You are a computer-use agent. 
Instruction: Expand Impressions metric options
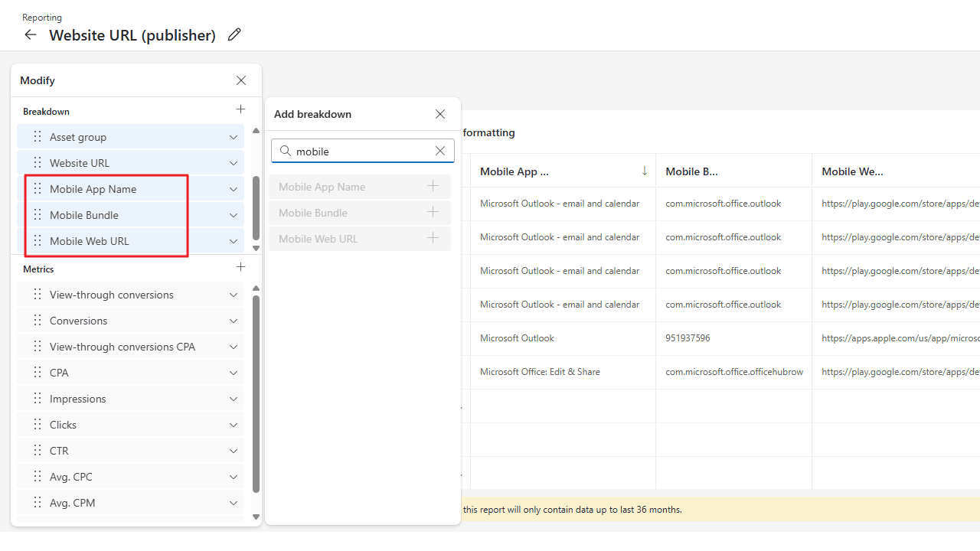pos(234,399)
